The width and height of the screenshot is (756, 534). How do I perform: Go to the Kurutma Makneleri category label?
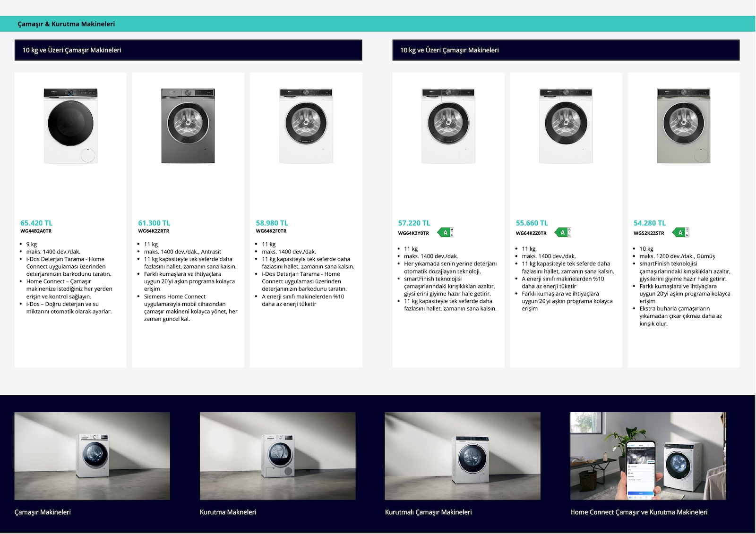click(228, 512)
